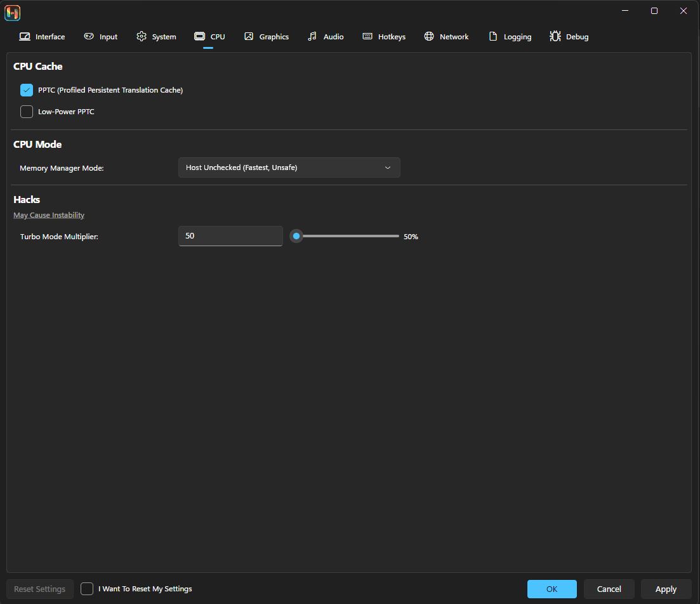The height and width of the screenshot is (604, 700).
Task: Cancel the settings dialog
Action: click(x=609, y=589)
